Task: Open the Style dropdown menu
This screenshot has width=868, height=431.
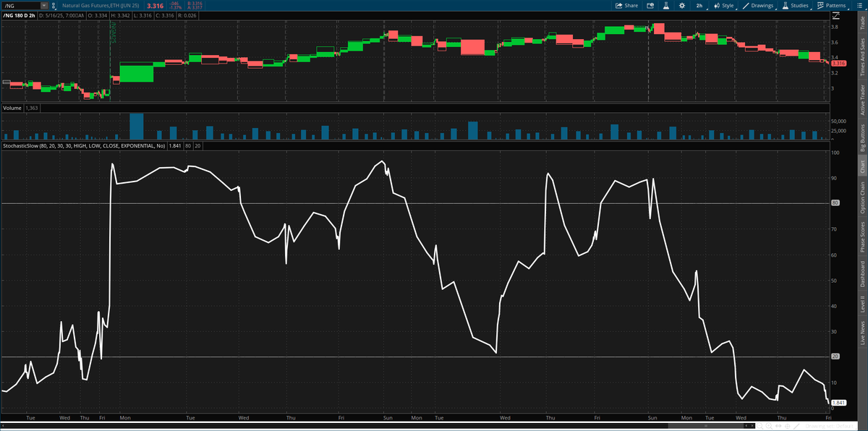Action: 724,5
